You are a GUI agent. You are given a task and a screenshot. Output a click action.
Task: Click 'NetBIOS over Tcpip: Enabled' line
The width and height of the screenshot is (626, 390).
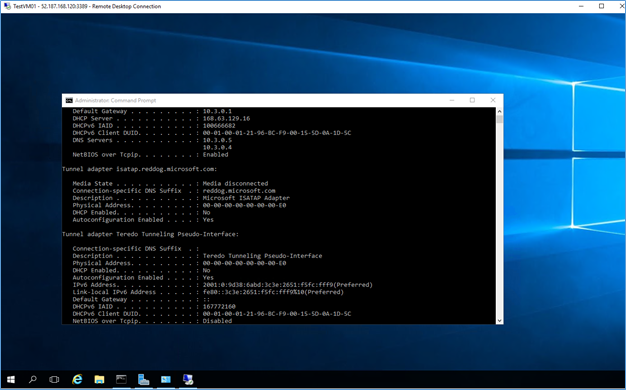click(151, 154)
